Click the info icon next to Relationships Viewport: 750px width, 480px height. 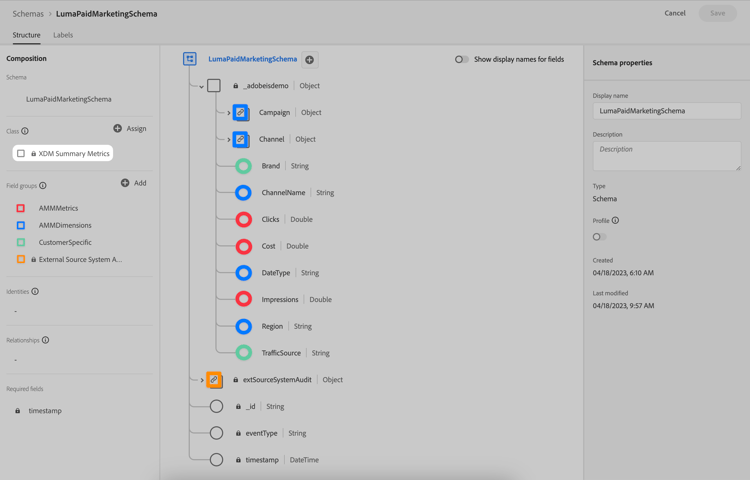pos(45,340)
